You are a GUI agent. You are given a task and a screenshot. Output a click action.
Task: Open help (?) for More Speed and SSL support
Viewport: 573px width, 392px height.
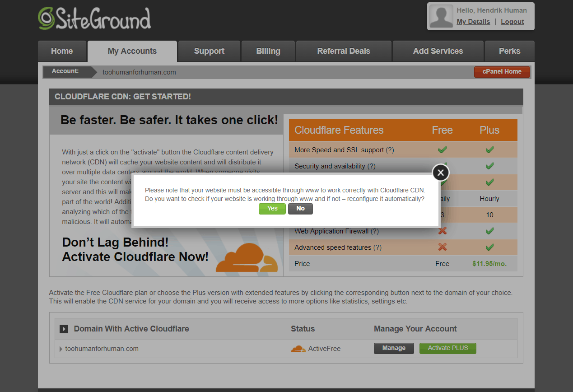point(390,150)
